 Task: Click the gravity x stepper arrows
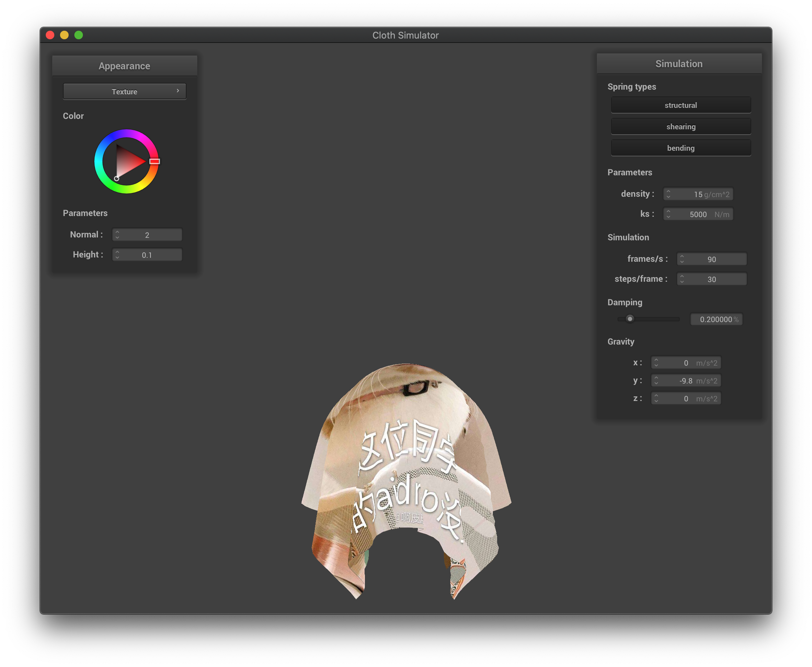(656, 363)
